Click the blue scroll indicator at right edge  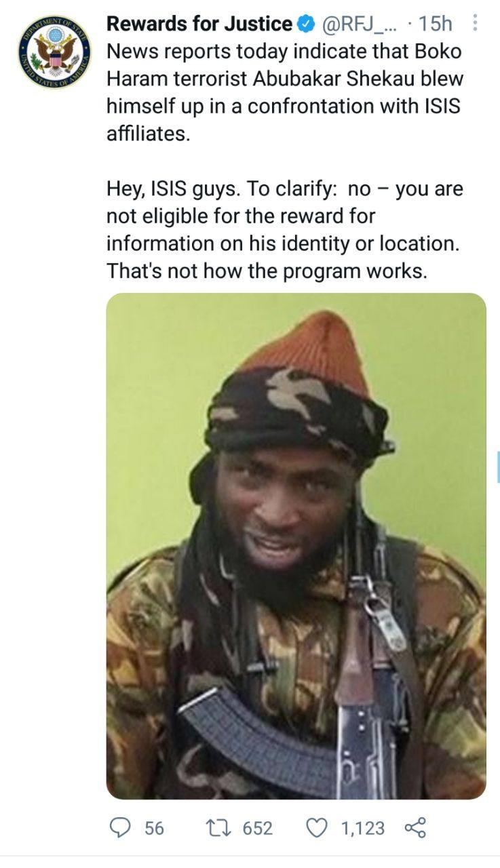tap(498, 467)
